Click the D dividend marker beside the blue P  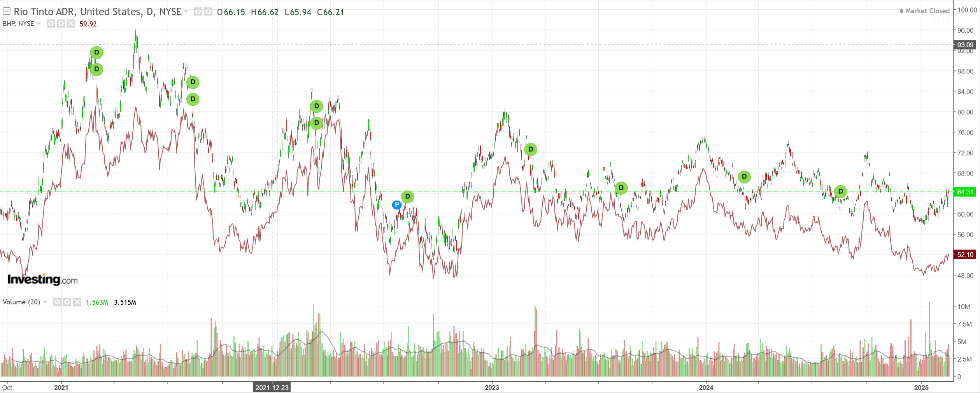(x=407, y=197)
